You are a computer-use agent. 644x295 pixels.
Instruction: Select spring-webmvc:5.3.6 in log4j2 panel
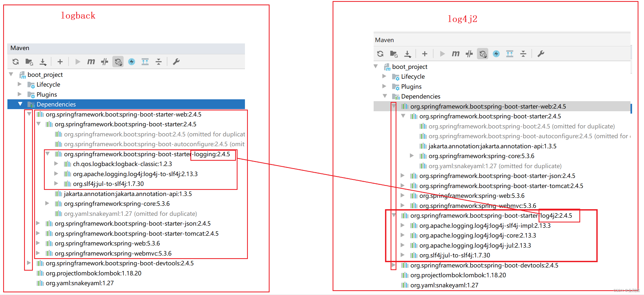click(478, 206)
